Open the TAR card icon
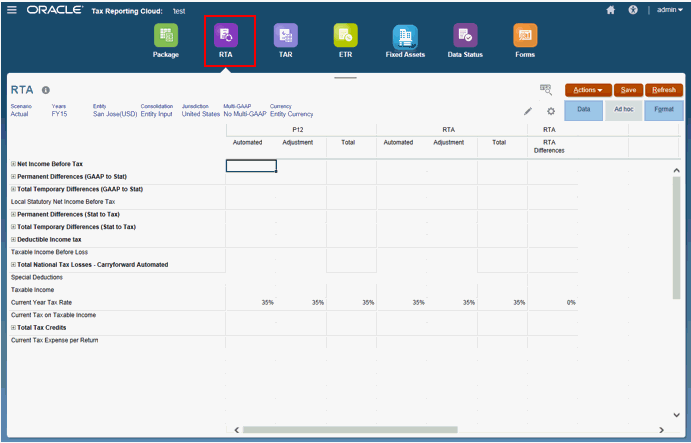The image size is (691, 443). click(286, 35)
